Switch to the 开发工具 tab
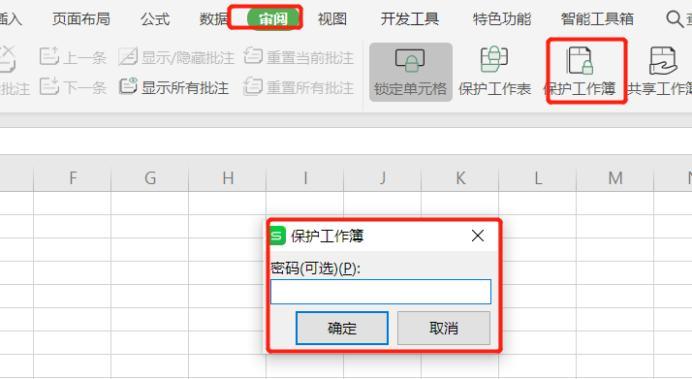 point(410,19)
